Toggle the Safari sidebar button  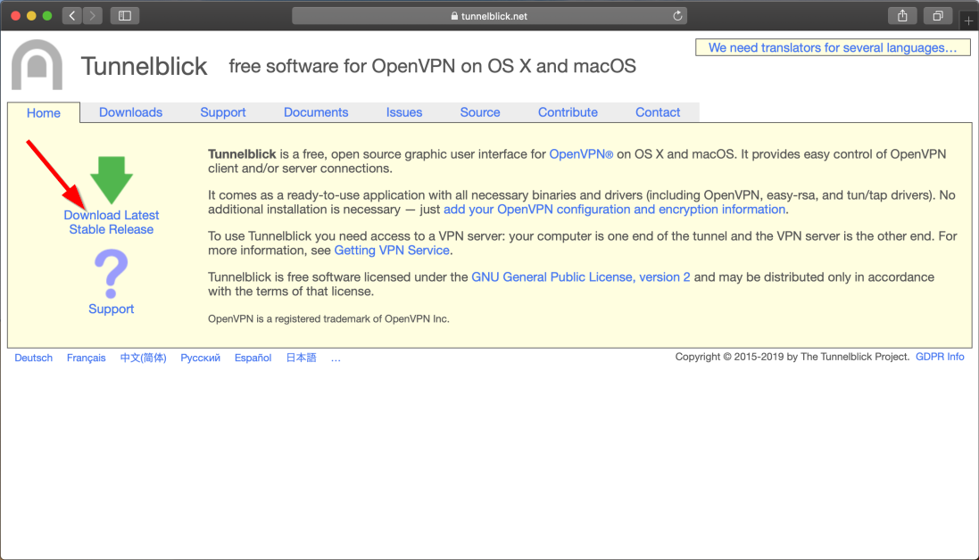125,15
